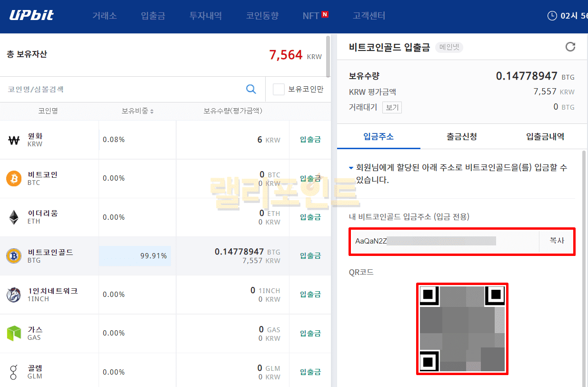
Task: Click the 보기 button next to 거래대기
Action: click(x=392, y=108)
